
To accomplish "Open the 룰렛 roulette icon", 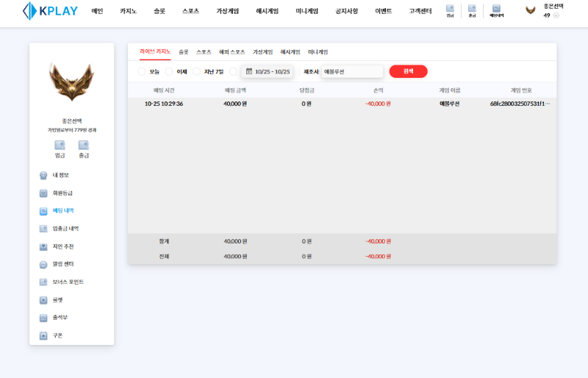I will tap(44, 300).
